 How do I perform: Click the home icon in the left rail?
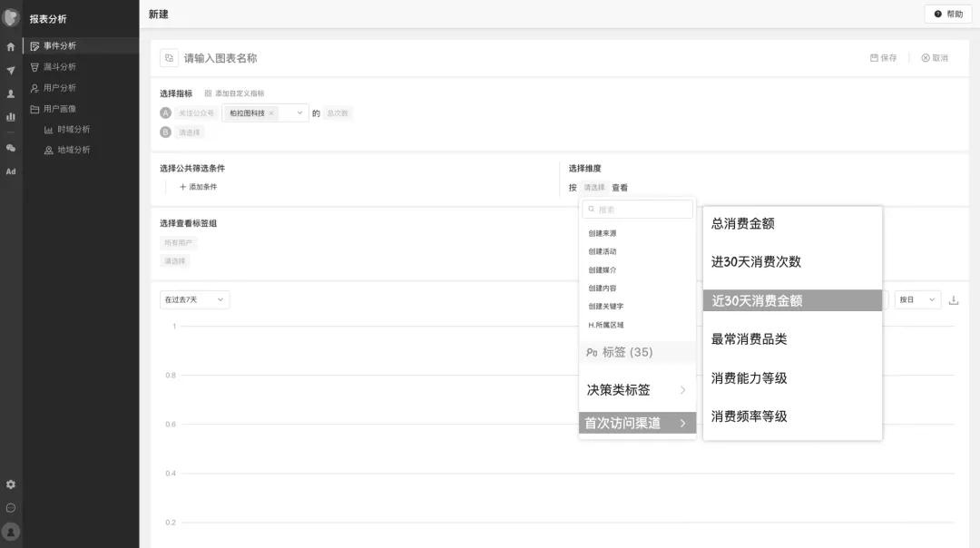10,45
